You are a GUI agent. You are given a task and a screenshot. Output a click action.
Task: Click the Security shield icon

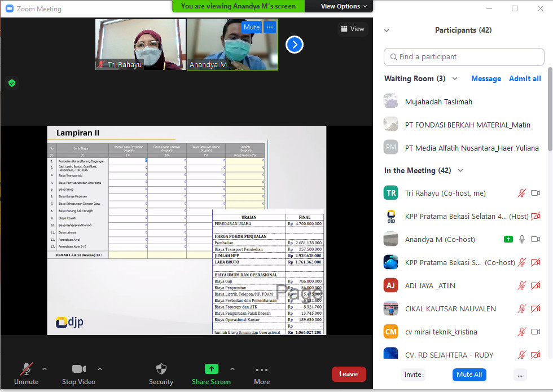[x=161, y=369]
